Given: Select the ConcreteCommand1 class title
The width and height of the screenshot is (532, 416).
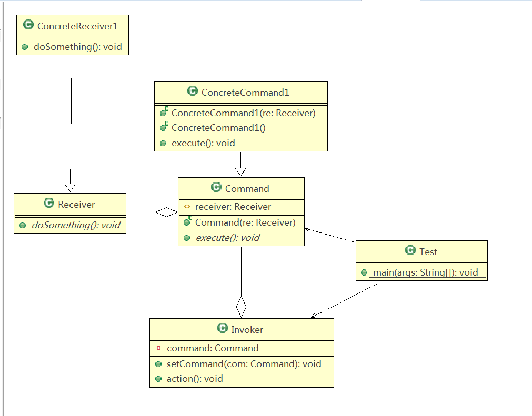Looking at the screenshot, I should tap(245, 93).
